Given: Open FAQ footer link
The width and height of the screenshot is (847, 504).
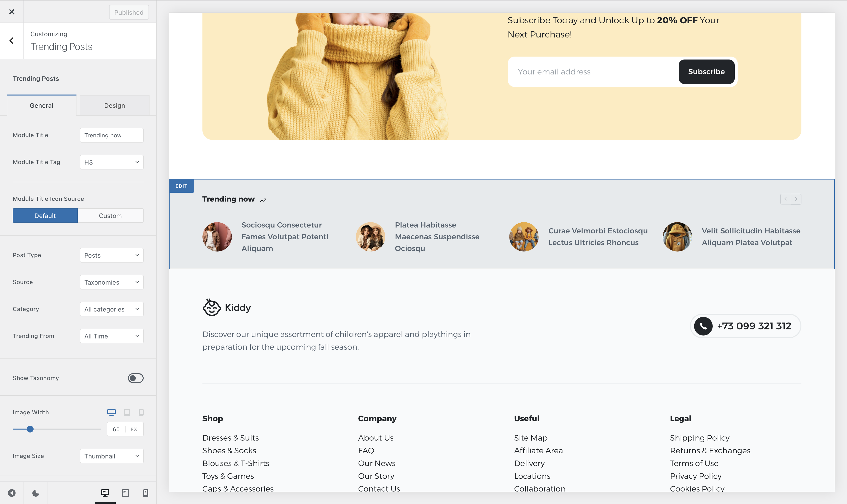Looking at the screenshot, I should [x=366, y=451].
